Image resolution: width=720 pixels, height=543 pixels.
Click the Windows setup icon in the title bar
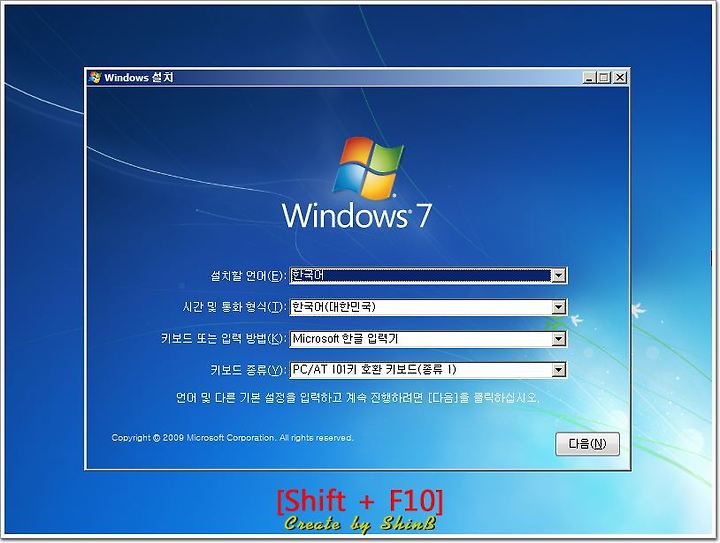pos(95,78)
